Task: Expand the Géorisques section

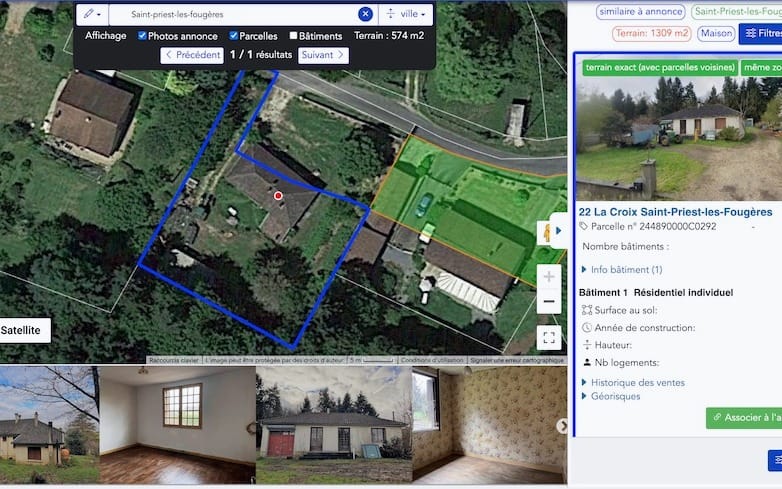Action: (615, 396)
